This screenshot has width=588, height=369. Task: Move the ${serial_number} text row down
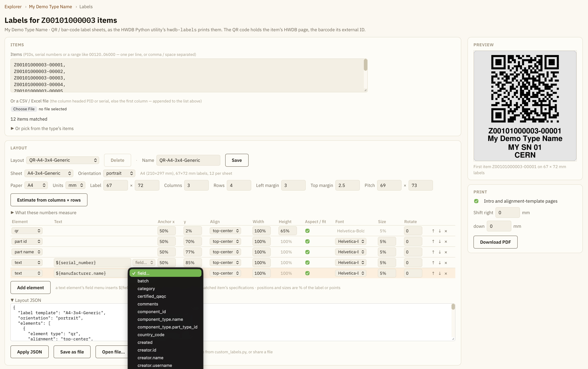coord(440,263)
